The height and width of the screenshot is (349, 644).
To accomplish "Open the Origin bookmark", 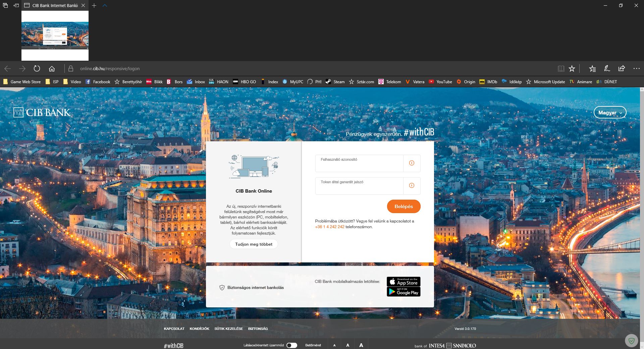I will 466,82.
